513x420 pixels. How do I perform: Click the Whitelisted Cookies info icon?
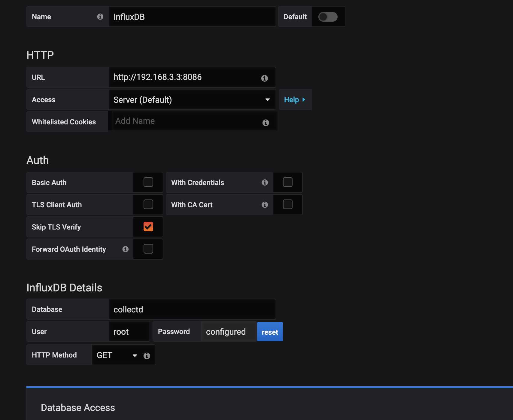tap(266, 123)
